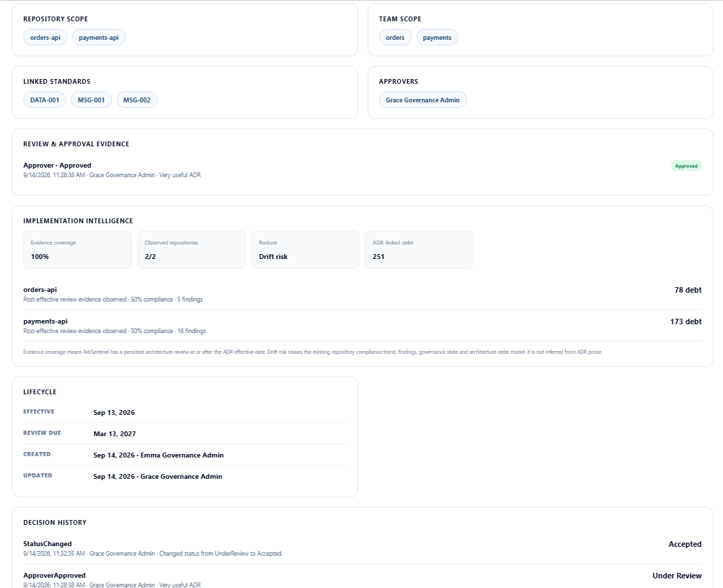Open the MSG-001 linked standard
This screenshot has height=588, width=723.
tap(91, 100)
